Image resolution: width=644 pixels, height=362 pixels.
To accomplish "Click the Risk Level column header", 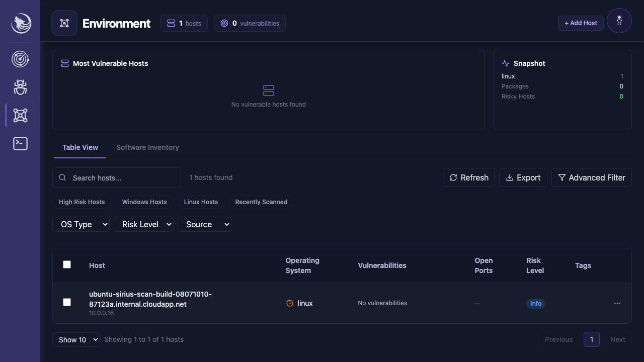I will point(535,265).
